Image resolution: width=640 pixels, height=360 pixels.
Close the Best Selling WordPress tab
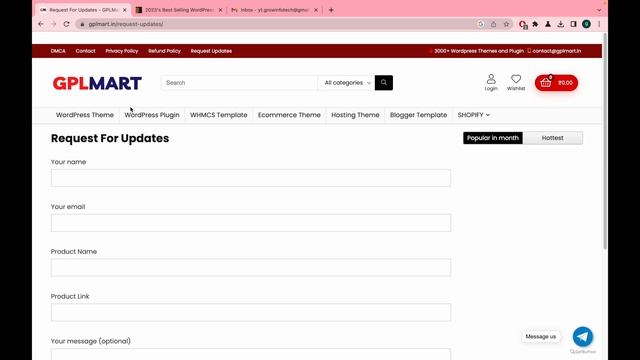point(220,10)
